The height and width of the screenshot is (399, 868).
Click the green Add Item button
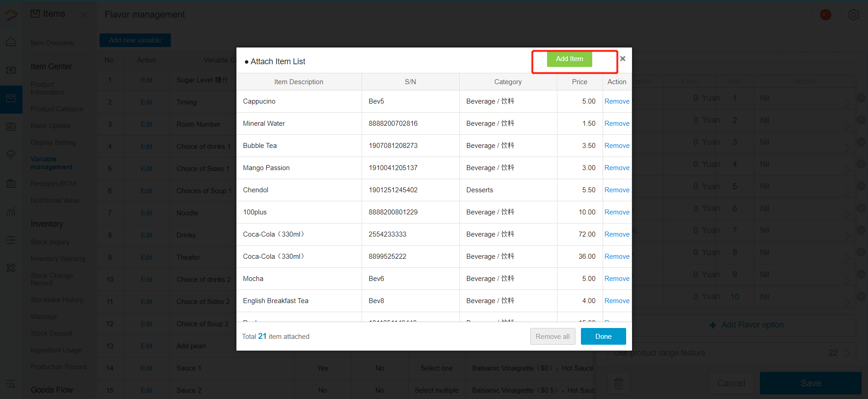(569, 59)
